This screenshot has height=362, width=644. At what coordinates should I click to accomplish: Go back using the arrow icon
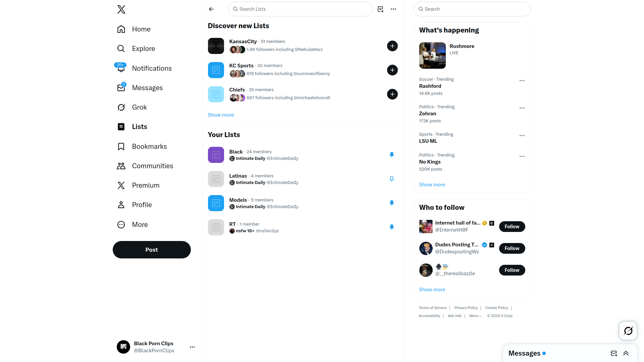tap(211, 9)
